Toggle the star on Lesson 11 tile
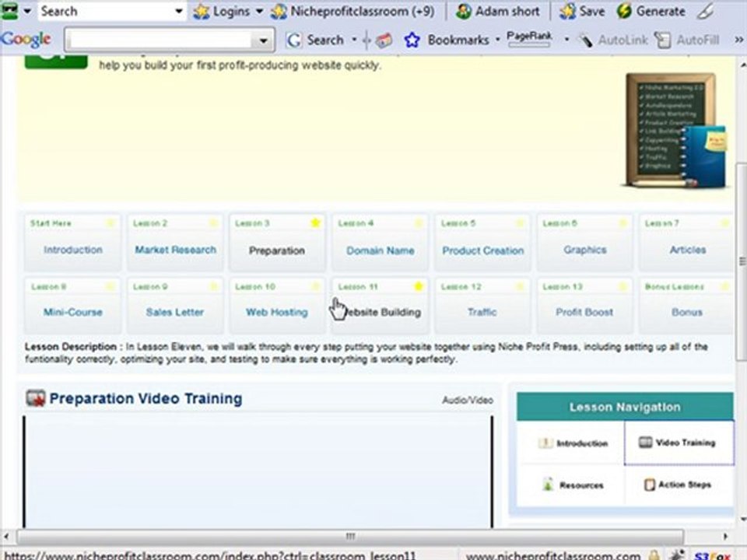This screenshot has height=560, width=747. pos(419,286)
